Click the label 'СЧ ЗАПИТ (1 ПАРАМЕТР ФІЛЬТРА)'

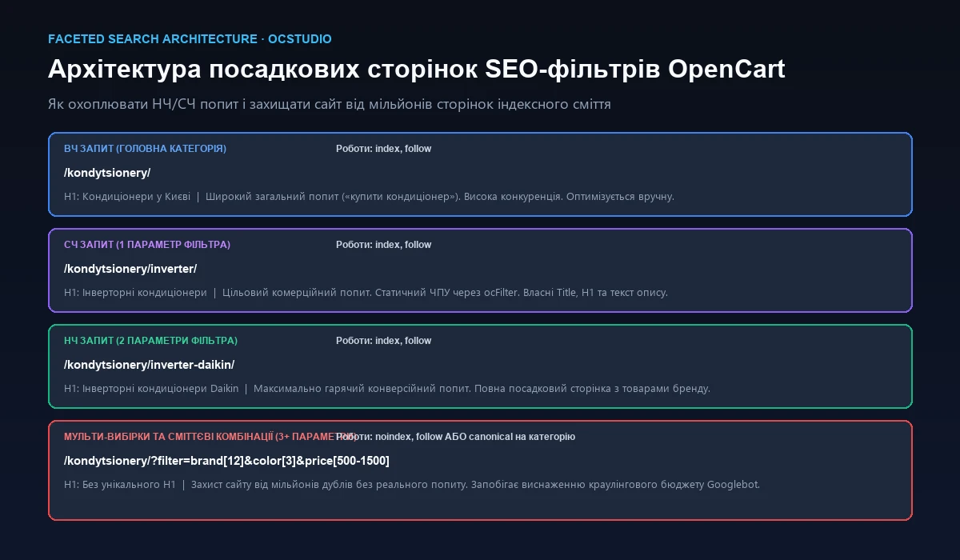147,245
